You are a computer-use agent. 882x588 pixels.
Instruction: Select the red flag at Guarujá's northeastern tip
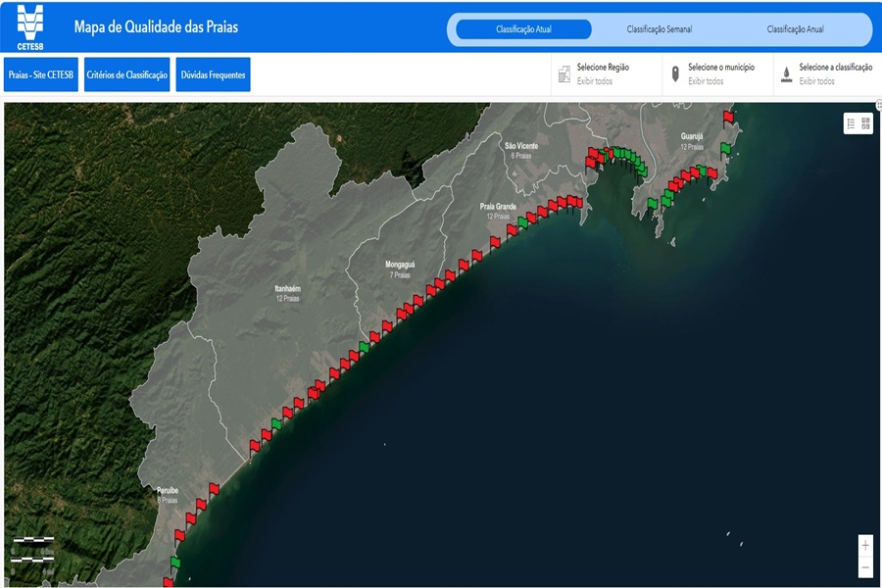point(728,117)
